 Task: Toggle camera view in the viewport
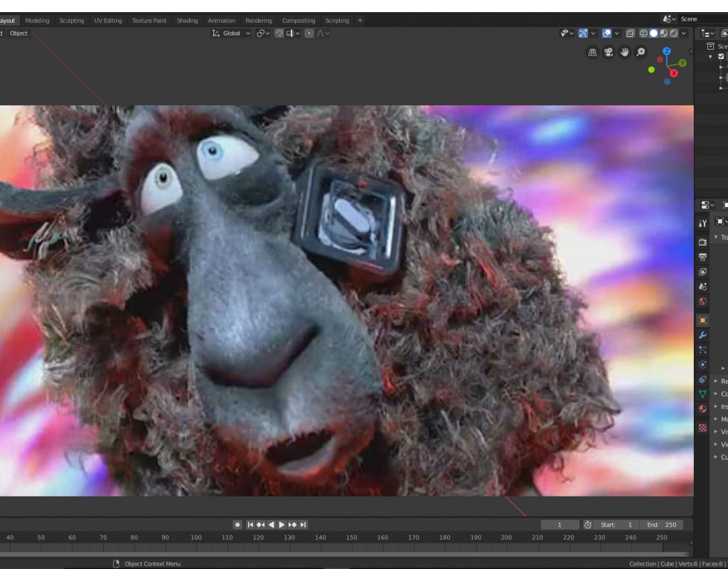(609, 52)
